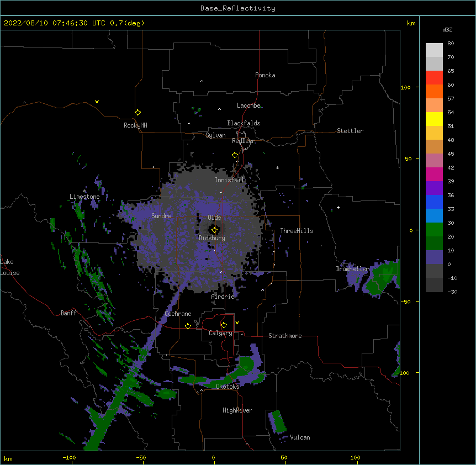Click the Base_Reflectivity title text
This screenshot has width=476, height=465.
(238, 8)
